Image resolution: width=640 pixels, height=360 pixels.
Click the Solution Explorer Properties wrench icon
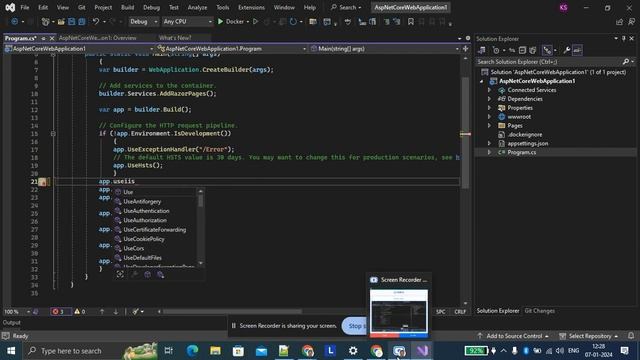567,50
